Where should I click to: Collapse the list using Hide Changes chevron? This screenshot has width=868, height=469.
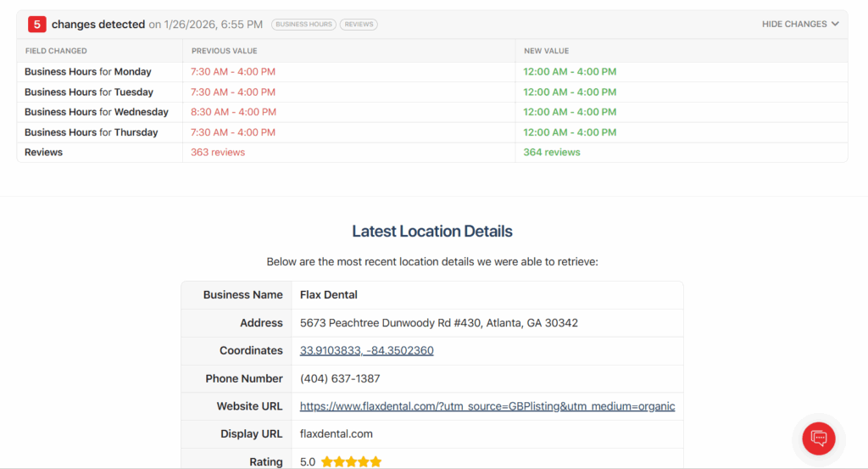point(834,25)
